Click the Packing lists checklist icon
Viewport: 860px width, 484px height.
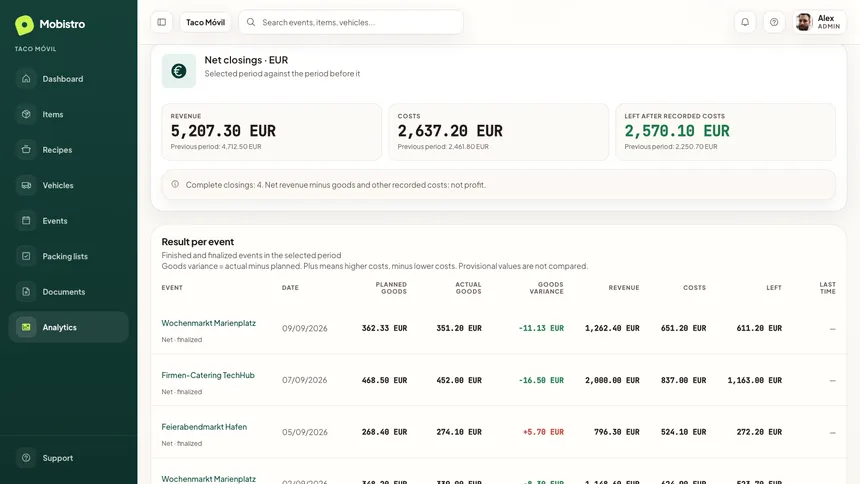pos(26,256)
